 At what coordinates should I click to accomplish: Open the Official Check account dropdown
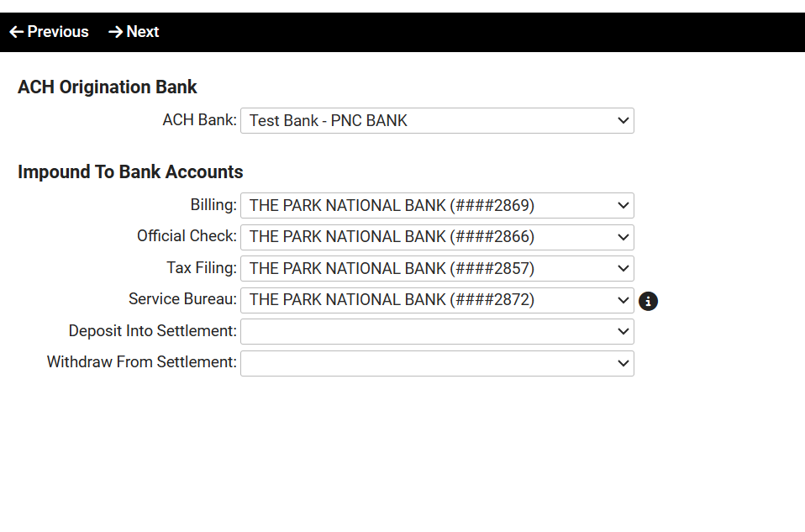coord(437,237)
